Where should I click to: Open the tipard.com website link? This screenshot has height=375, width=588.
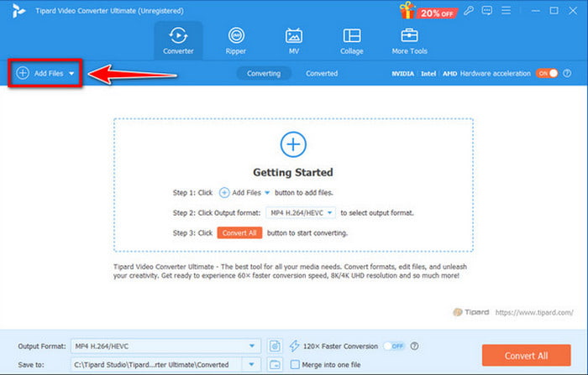click(x=534, y=312)
